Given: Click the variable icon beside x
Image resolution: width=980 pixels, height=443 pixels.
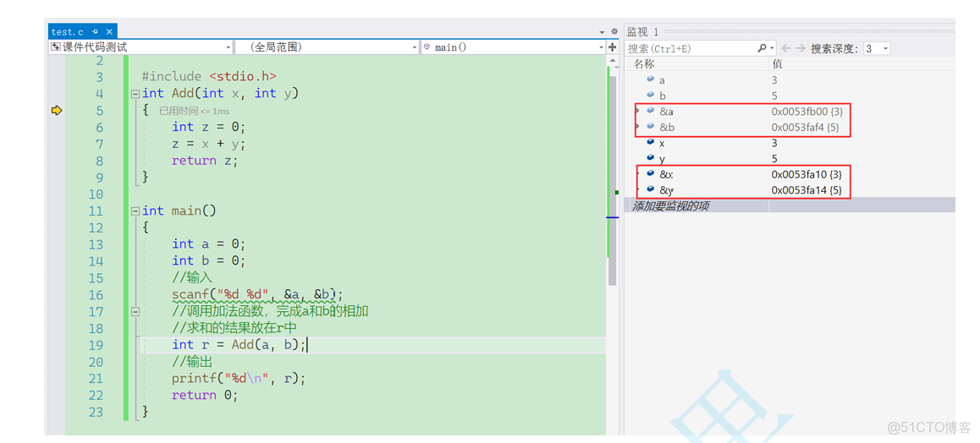Looking at the screenshot, I should 650,142.
